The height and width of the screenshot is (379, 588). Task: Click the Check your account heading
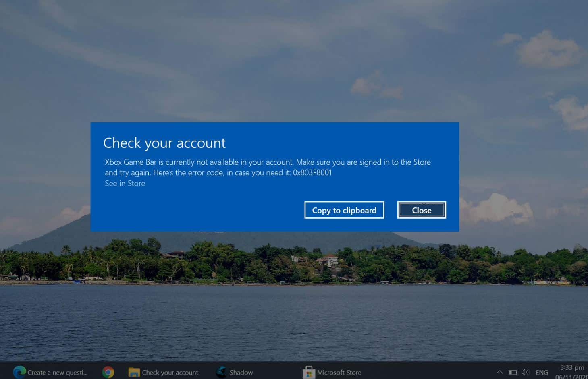(x=164, y=143)
